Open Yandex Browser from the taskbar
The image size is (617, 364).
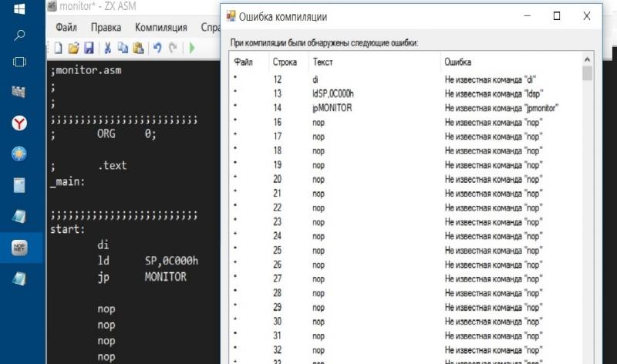pyautogui.click(x=19, y=123)
